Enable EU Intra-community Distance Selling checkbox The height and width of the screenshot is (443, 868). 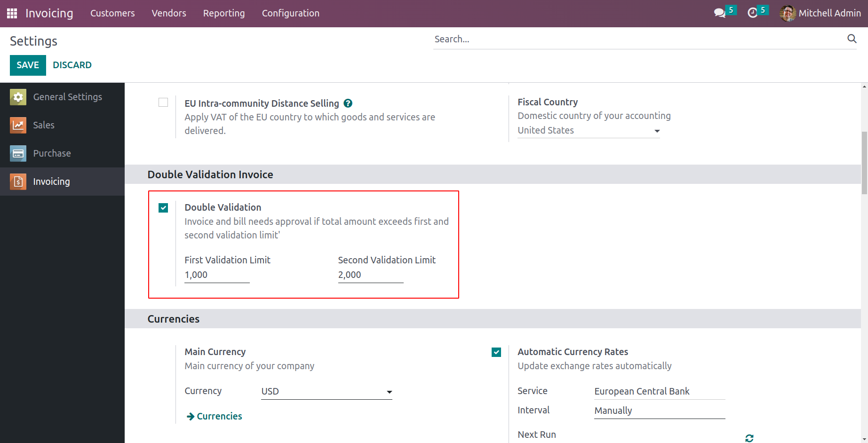pos(163,103)
